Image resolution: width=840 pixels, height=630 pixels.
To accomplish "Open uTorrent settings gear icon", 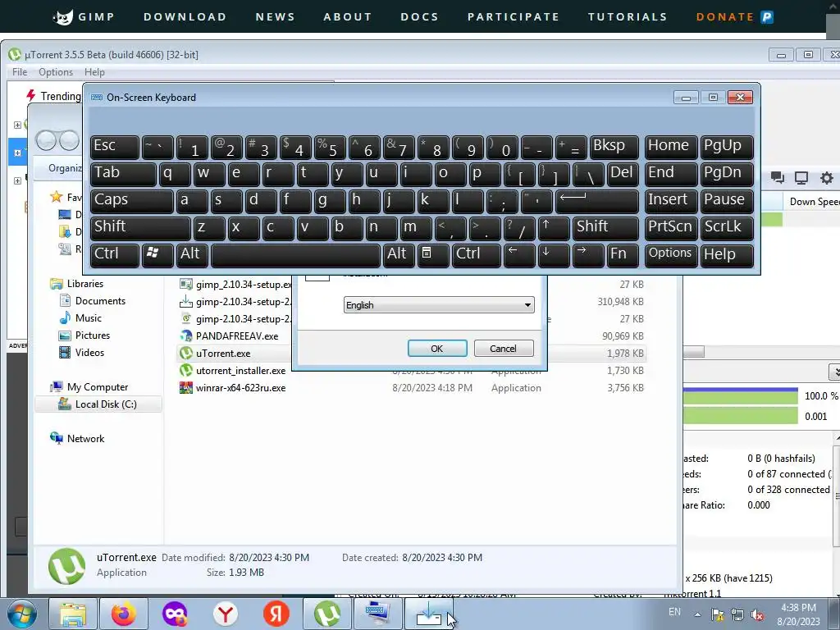I will tap(827, 178).
